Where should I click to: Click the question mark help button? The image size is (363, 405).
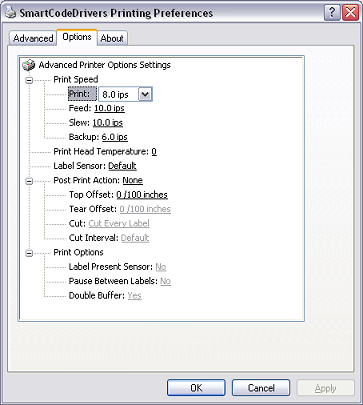point(332,13)
